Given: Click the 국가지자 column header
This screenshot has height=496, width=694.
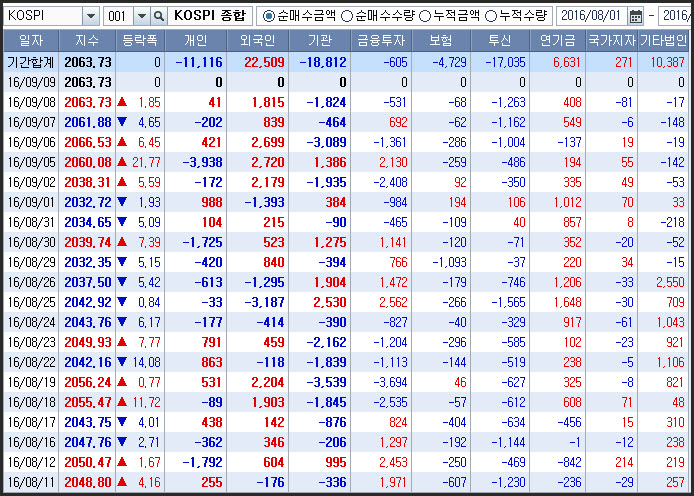Looking at the screenshot, I should [x=612, y=41].
